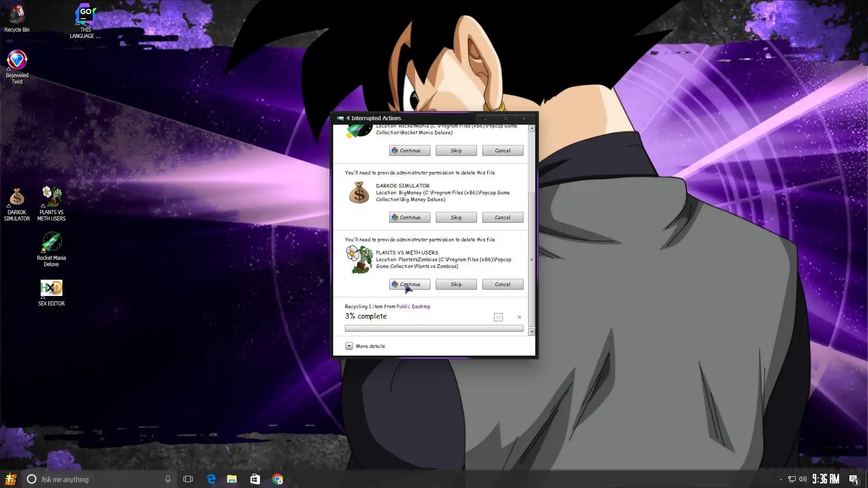
Task: Cancel the Rocket Mania deletion
Action: tap(503, 150)
